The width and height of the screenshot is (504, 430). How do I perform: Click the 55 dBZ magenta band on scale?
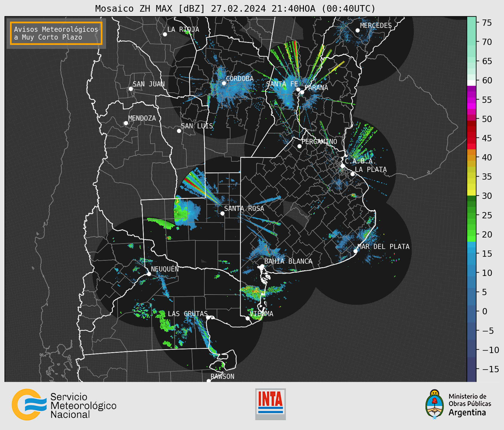[471, 100]
